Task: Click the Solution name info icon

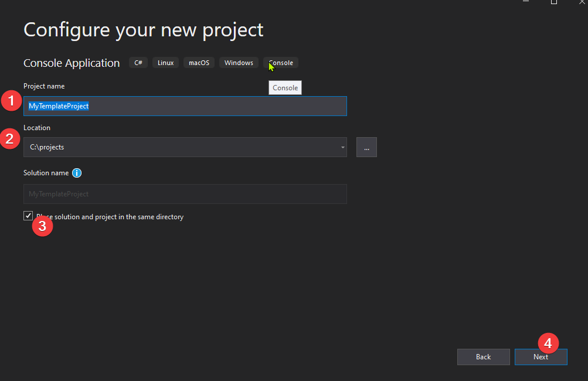Action: (x=76, y=173)
